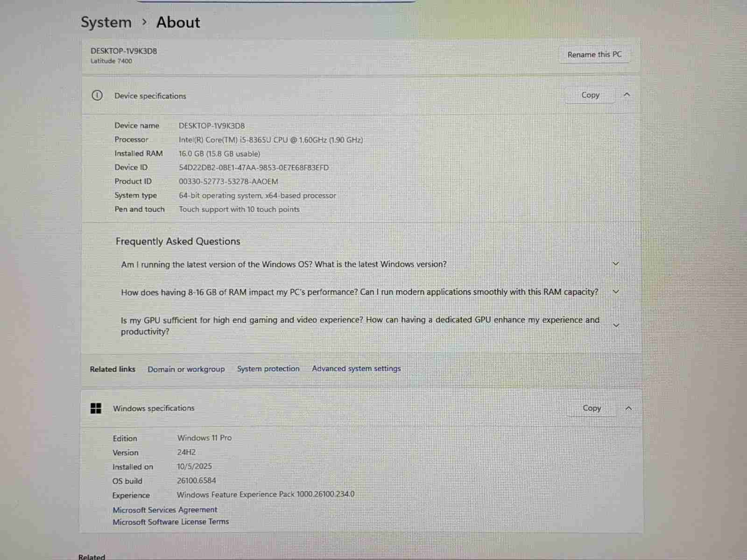
Task: Click the Device ID value text
Action: pyautogui.click(x=254, y=168)
